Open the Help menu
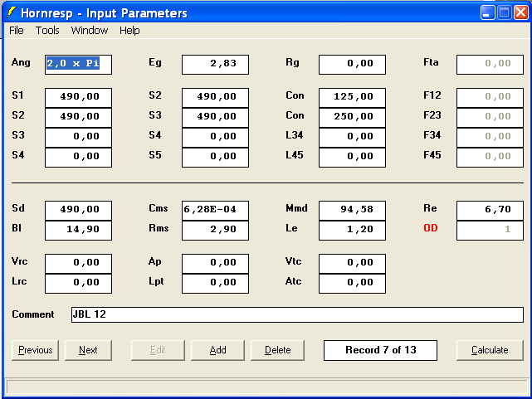The image size is (532, 399). coord(129,31)
